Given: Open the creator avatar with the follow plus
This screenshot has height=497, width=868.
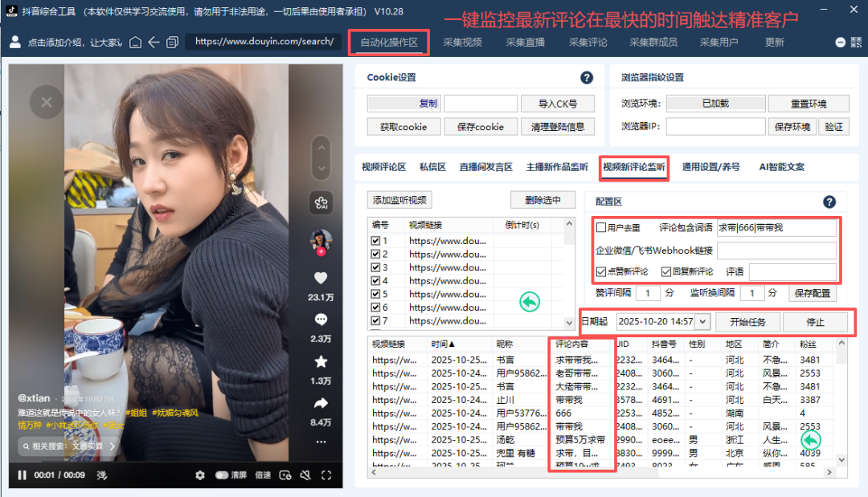Looking at the screenshot, I should point(321,242).
